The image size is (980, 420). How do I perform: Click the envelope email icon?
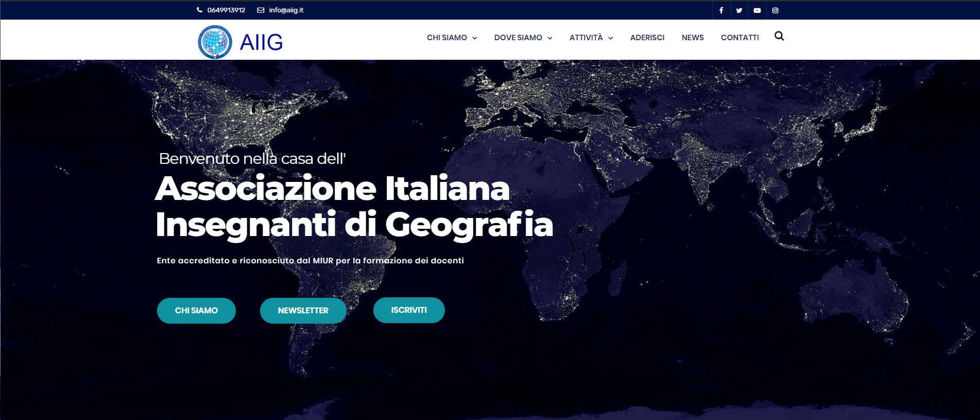point(261,10)
